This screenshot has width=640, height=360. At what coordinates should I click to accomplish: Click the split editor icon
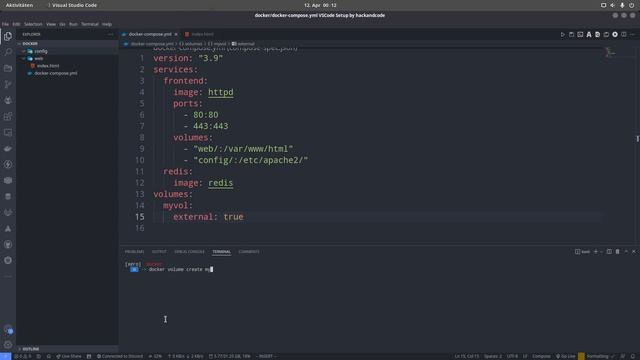(x=624, y=35)
